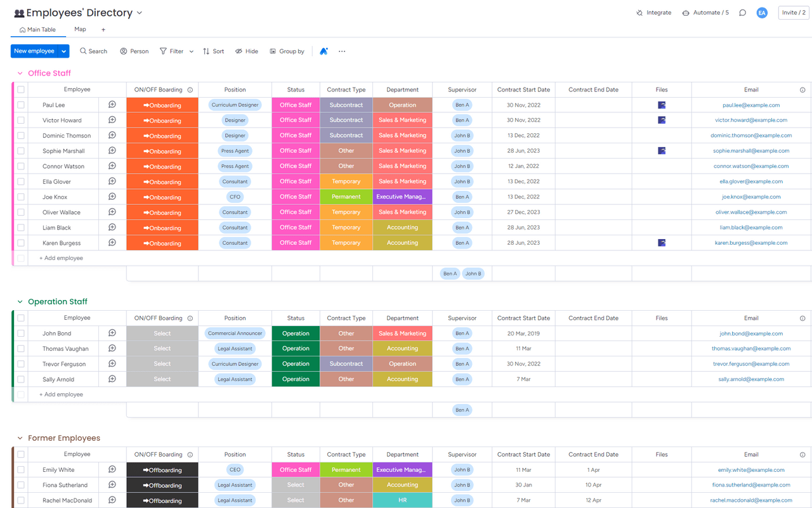
Task: Open the Integrate panel
Action: coord(653,13)
